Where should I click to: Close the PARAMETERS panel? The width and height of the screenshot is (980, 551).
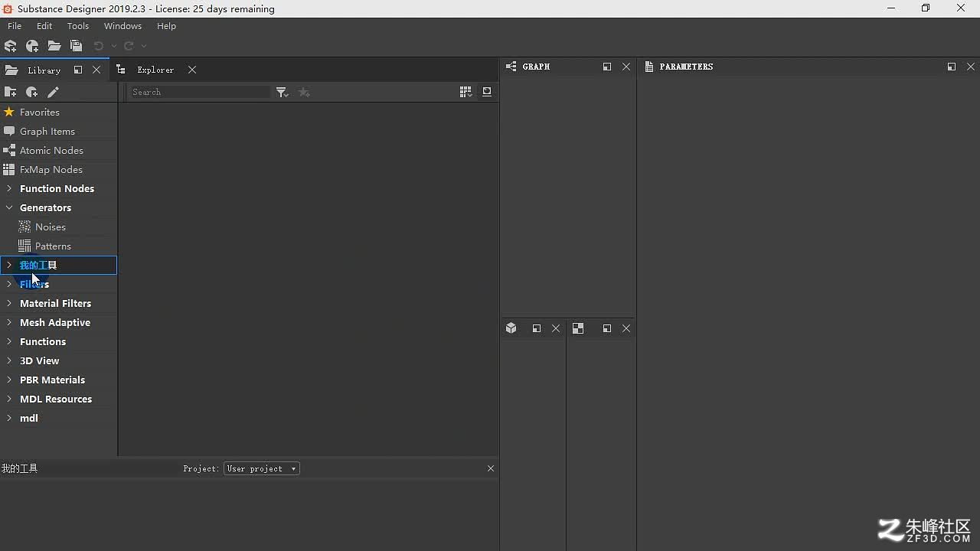pyautogui.click(x=971, y=67)
